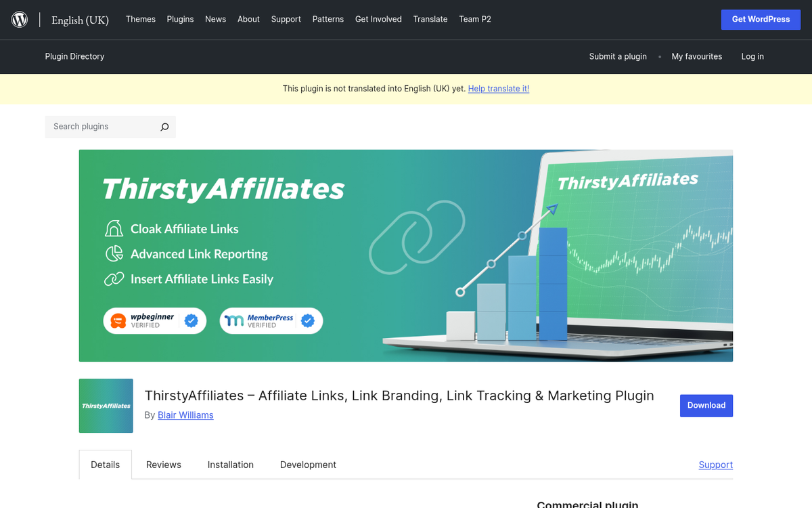Focus the Search plugins input field
This screenshot has width=812, height=508.
[101, 127]
